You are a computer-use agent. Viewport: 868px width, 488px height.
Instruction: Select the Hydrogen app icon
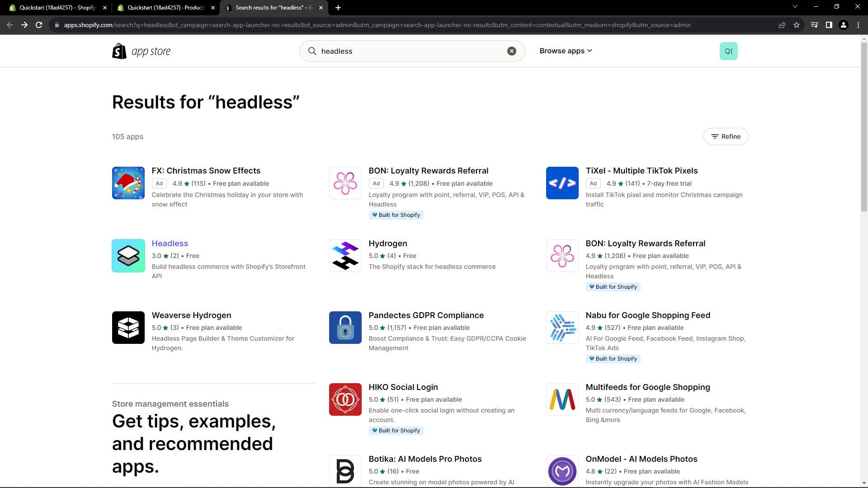[x=345, y=255]
